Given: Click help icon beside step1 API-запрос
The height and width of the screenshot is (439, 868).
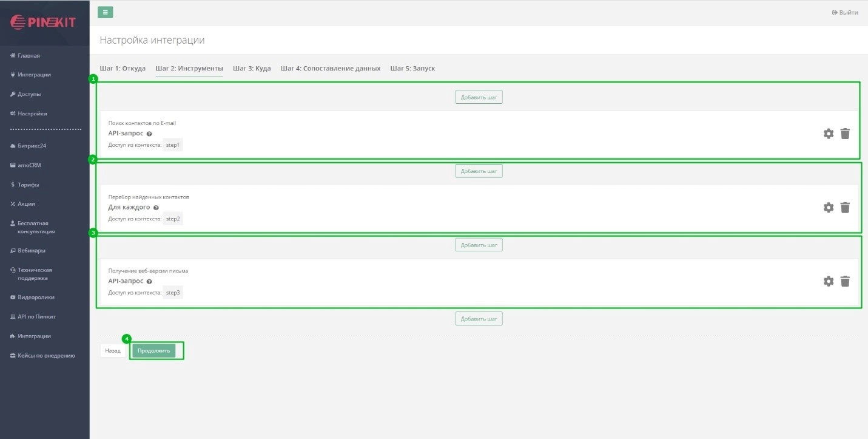Looking at the screenshot, I should 149,134.
